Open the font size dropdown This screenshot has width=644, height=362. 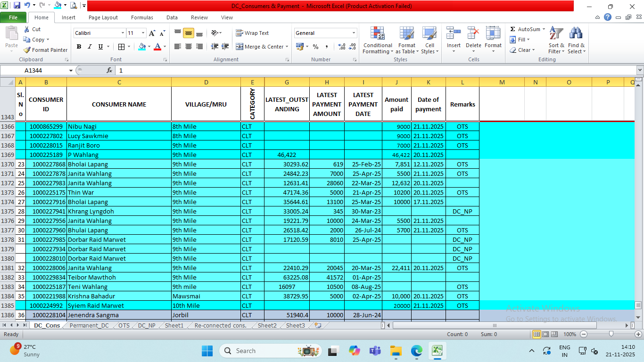tap(143, 33)
